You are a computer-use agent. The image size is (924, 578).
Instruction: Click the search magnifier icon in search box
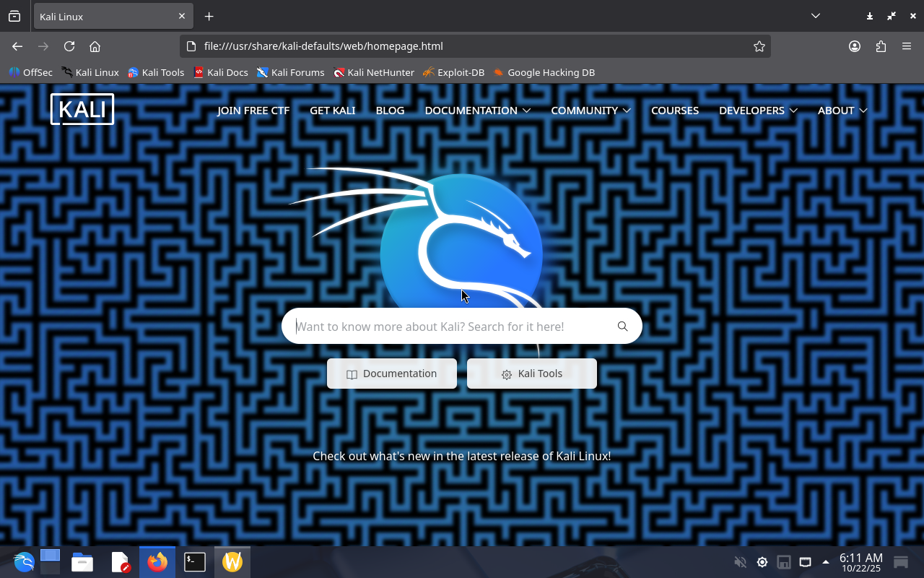[622, 327]
